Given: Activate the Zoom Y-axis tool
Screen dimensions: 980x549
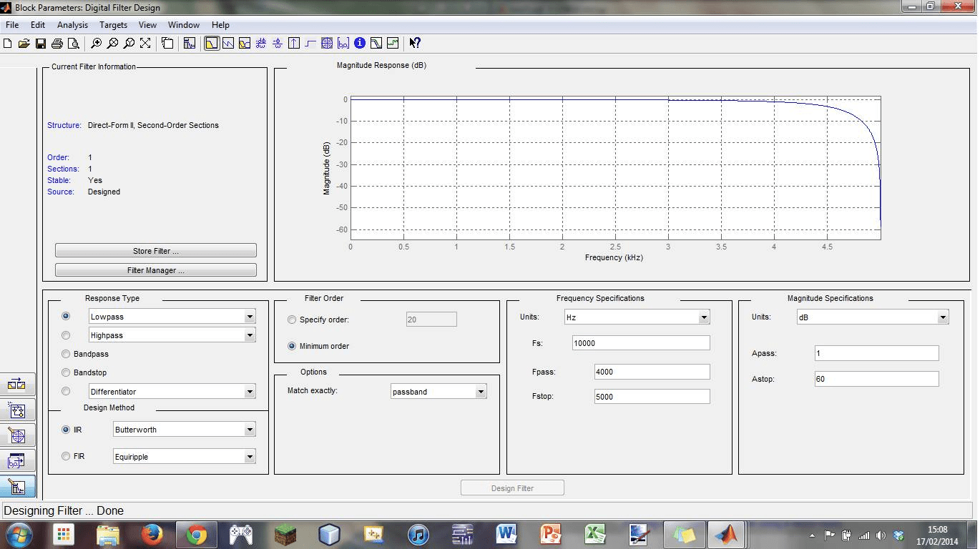Looking at the screenshot, I should click(129, 43).
